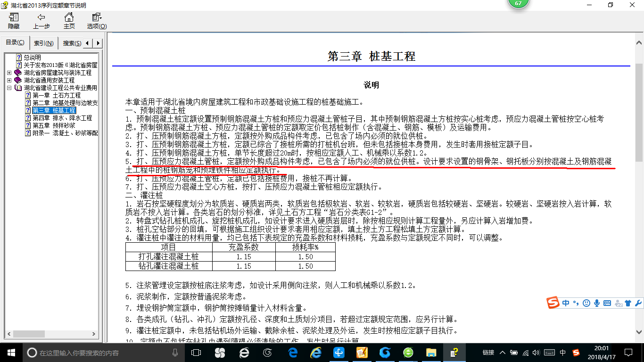The width and height of the screenshot is (644, 362).
Task: Select 第三章 桩基工程 in tree
Action: pos(54,110)
